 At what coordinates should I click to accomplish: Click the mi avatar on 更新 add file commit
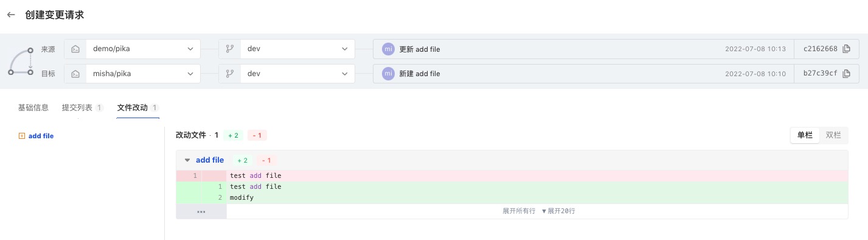(388, 49)
